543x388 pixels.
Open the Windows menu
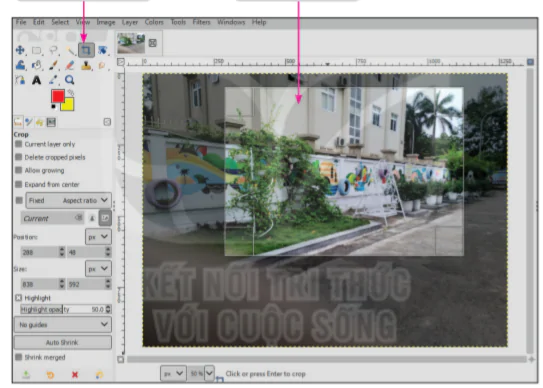pos(231,22)
